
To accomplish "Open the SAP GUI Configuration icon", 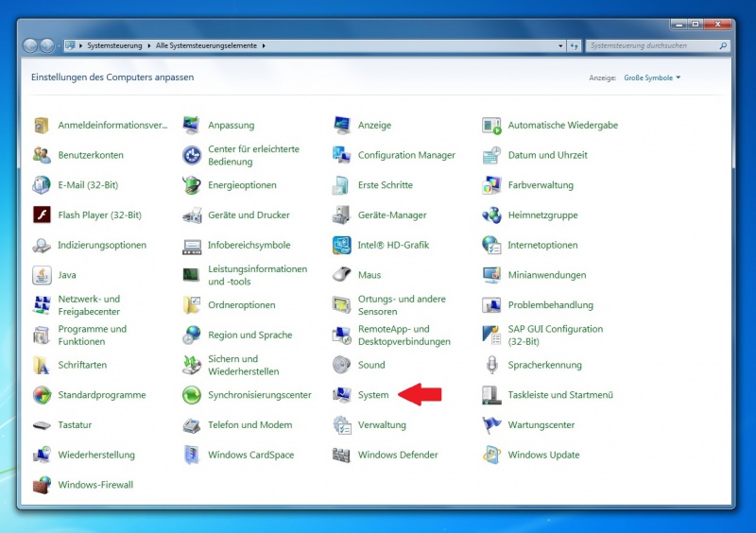I will [491, 335].
